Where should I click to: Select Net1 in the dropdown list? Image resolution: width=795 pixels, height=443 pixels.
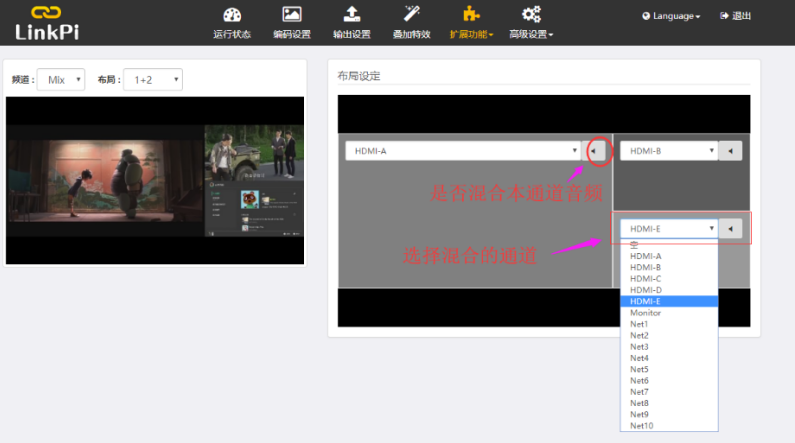click(669, 324)
